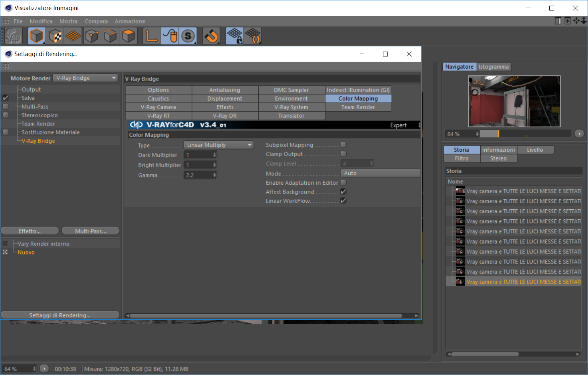Click the Make Editable globe icon
588x375 pixels.
pyautogui.click(x=13, y=36)
